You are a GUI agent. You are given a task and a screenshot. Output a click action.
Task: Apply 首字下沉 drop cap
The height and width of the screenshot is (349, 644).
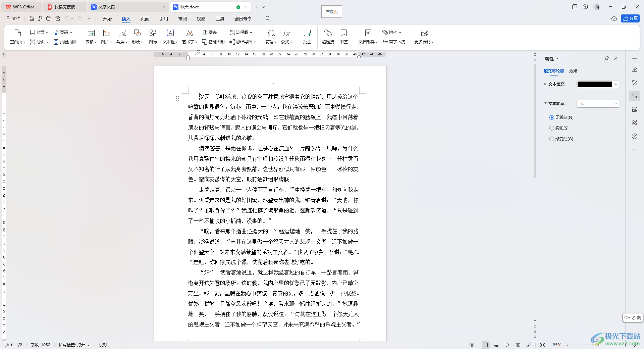tap(394, 42)
